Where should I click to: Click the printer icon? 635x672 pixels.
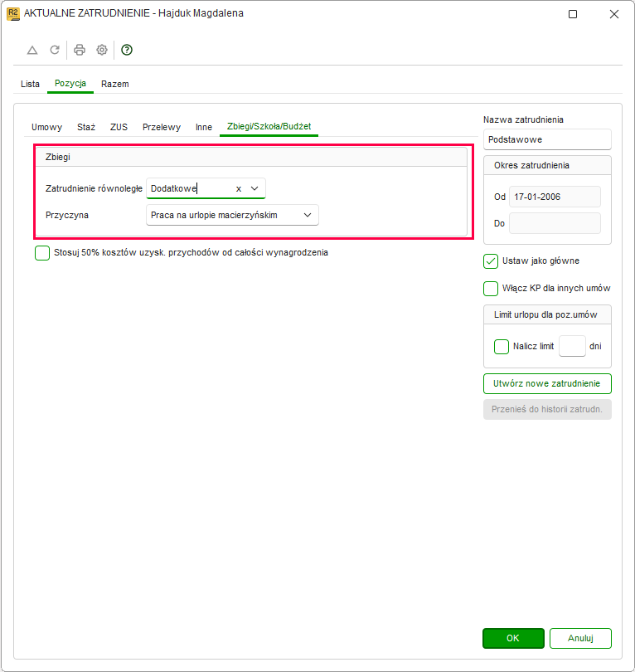(80, 50)
